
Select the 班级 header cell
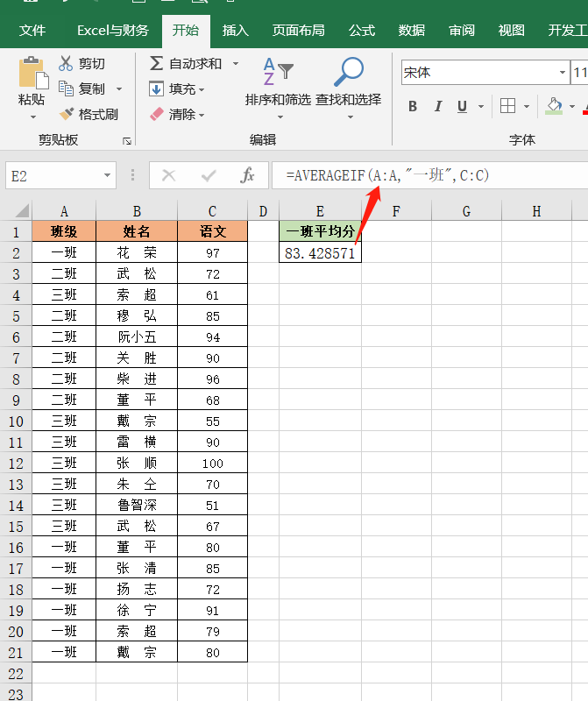(x=64, y=231)
